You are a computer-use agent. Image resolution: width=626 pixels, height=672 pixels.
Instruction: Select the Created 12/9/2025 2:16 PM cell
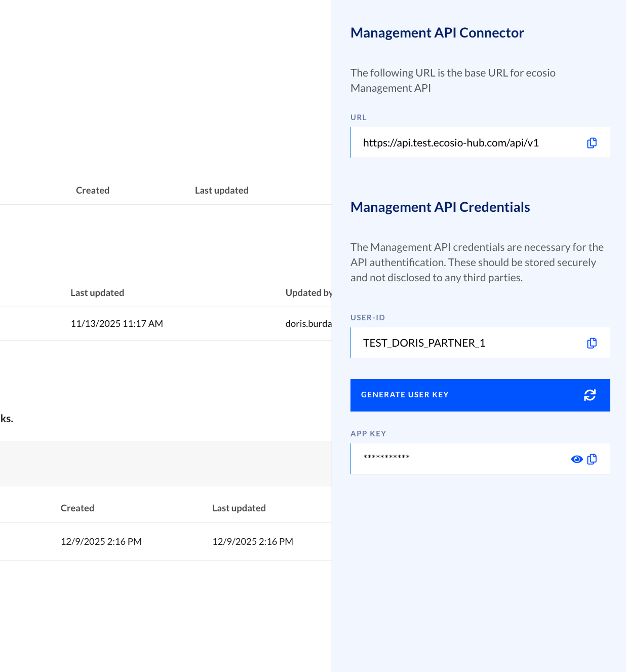(x=101, y=542)
